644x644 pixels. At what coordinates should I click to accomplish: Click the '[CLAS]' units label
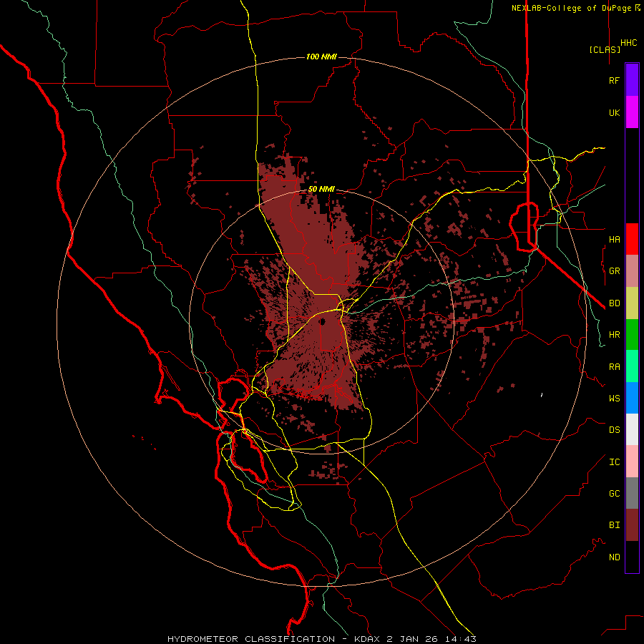605,49
